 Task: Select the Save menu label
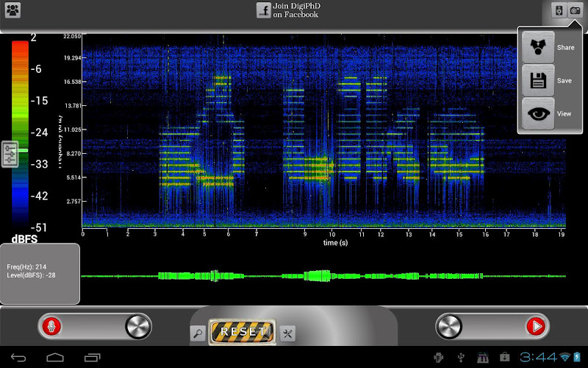tap(564, 81)
